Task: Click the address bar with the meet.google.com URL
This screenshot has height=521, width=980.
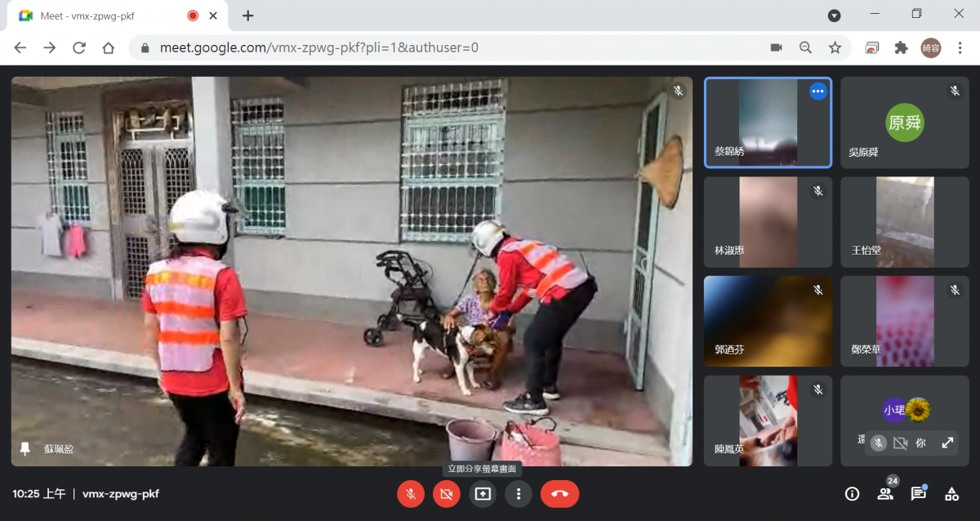Action: pos(447,47)
